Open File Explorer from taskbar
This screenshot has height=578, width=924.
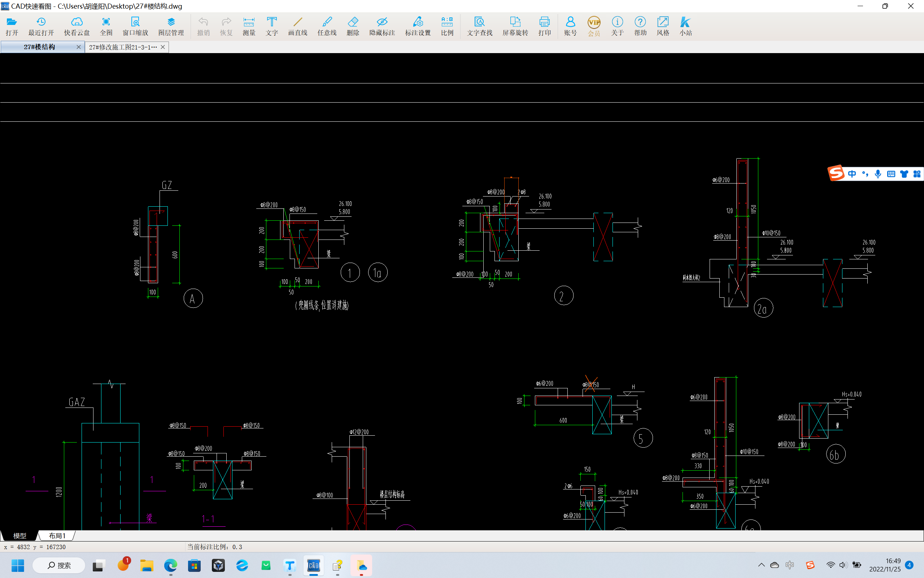tap(147, 565)
